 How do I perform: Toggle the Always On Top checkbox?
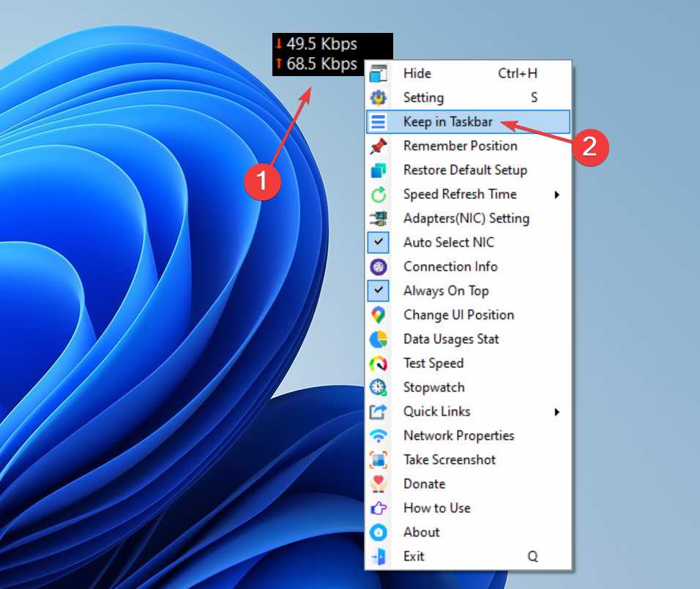coord(378,290)
